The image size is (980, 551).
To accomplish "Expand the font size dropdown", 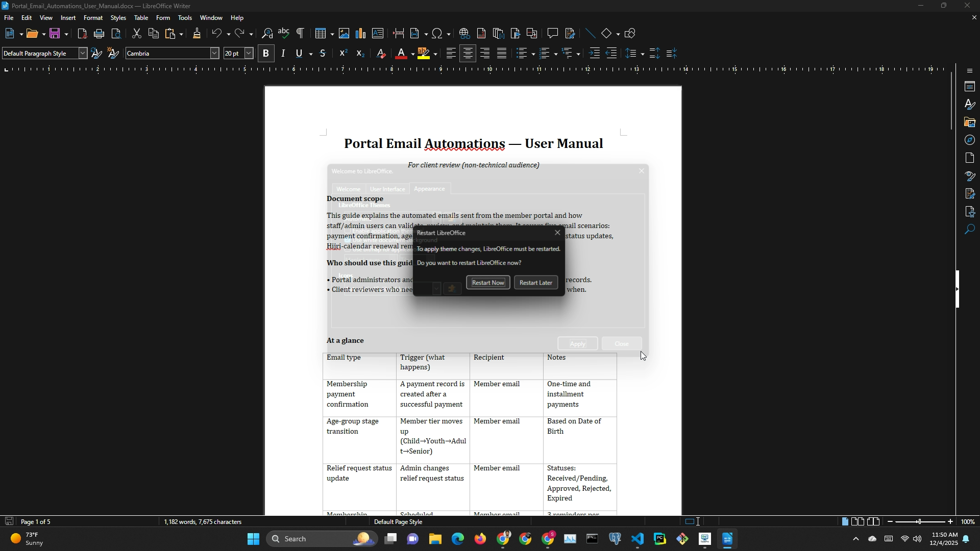I will (249, 54).
